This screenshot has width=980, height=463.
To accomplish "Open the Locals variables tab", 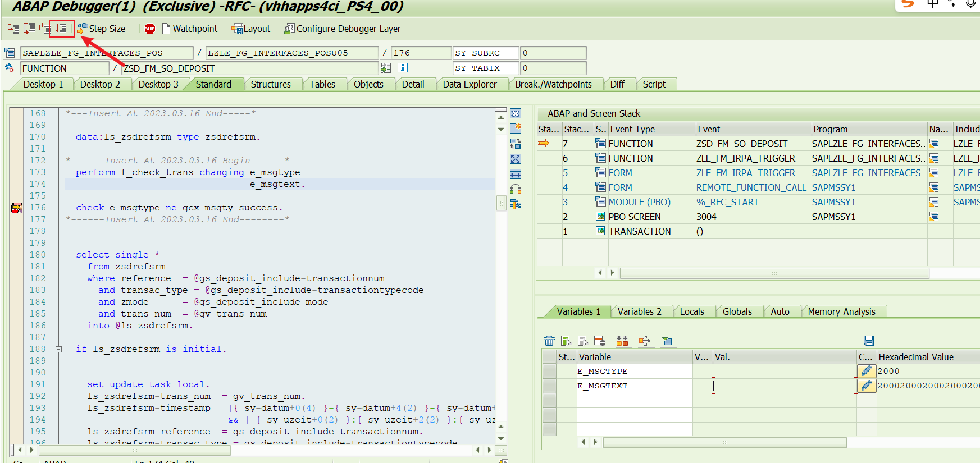I will [691, 311].
